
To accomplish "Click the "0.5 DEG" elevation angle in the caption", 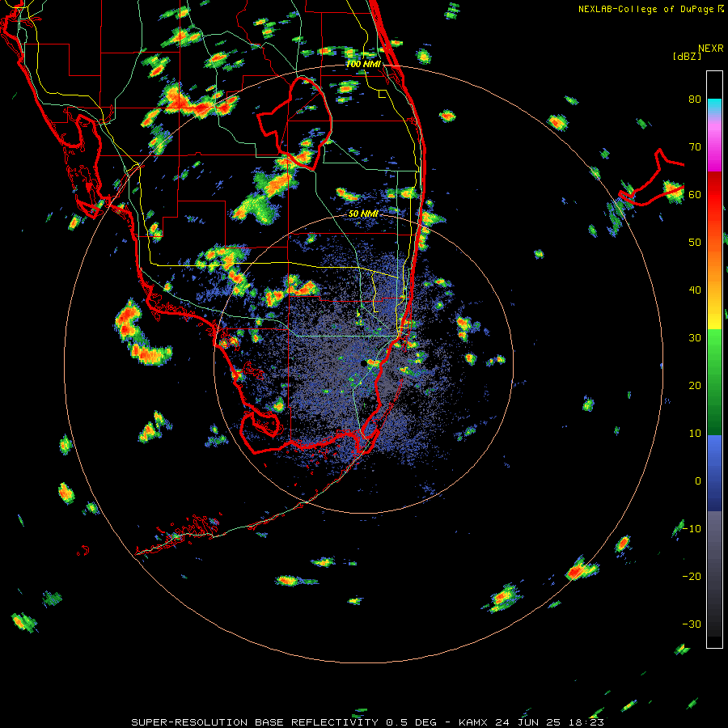I will [x=412, y=722].
